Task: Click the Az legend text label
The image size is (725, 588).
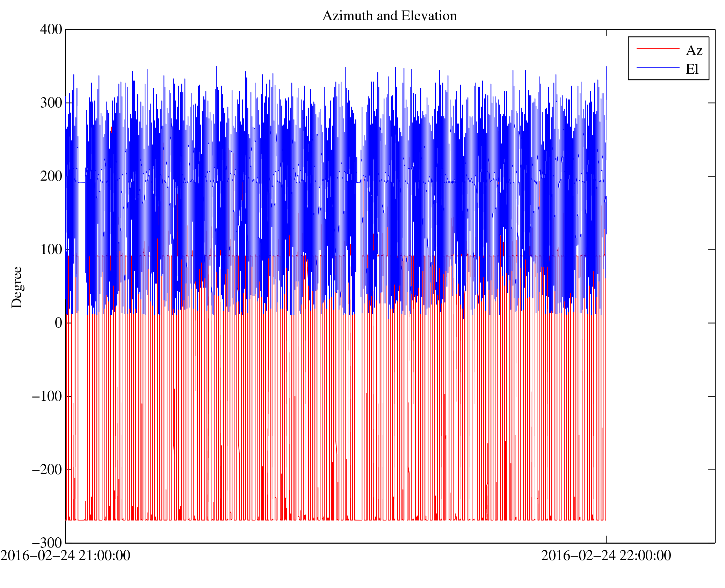Action: click(x=694, y=51)
